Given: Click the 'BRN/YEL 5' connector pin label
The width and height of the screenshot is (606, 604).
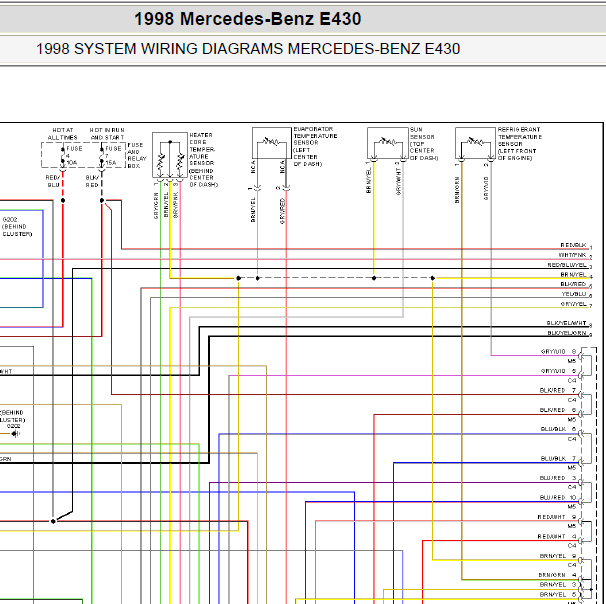Looking at the screenshot, I should [558, 595].
